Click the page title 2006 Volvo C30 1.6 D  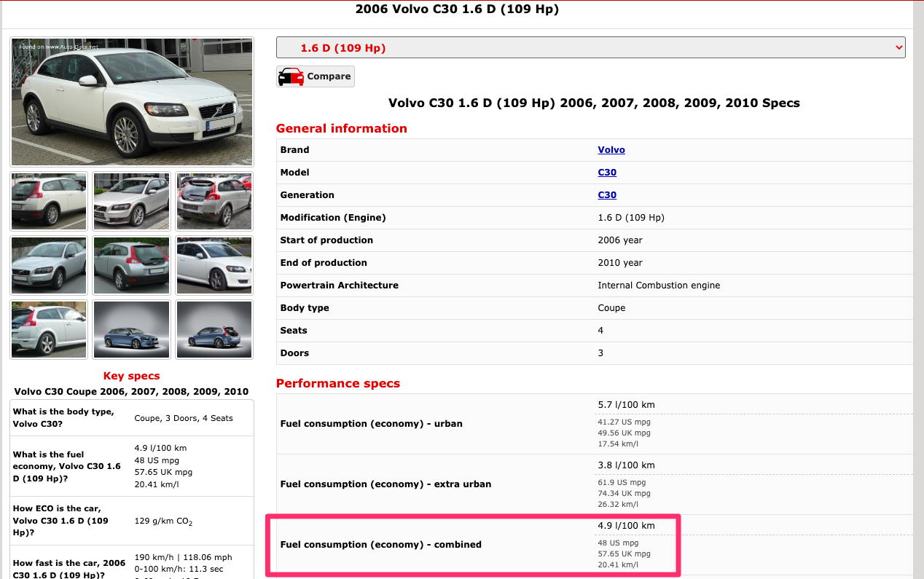tap(457, 9)
